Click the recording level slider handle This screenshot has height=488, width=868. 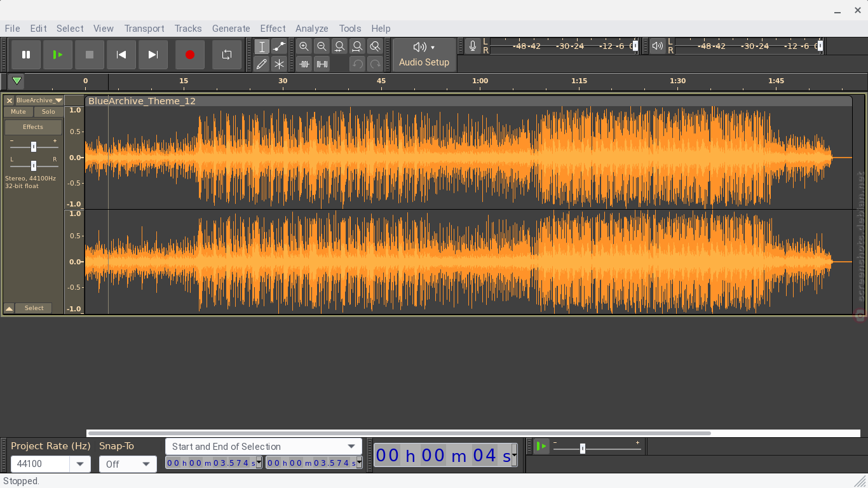[x=635, y=46]
